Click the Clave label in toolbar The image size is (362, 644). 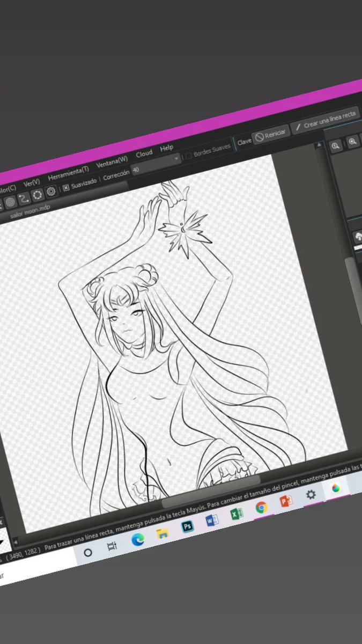click(245, 142)
